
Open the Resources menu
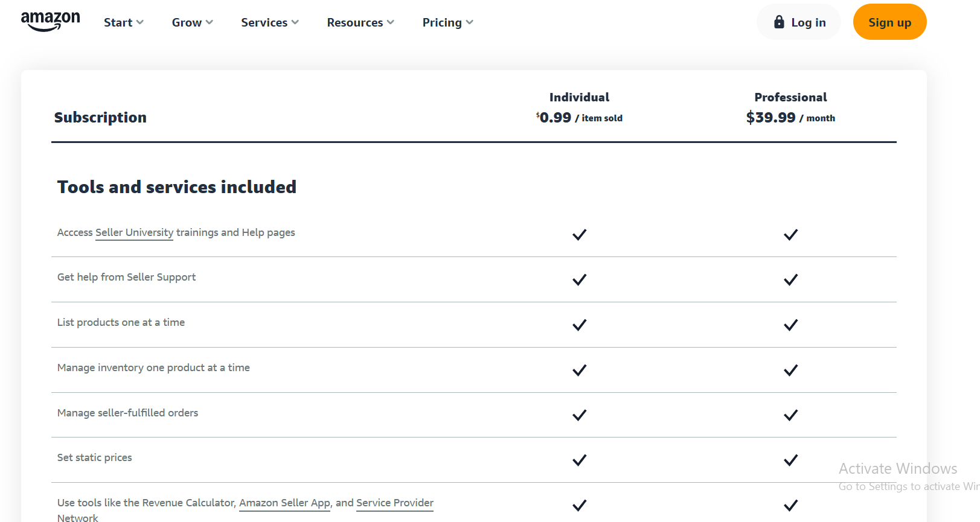360,22
